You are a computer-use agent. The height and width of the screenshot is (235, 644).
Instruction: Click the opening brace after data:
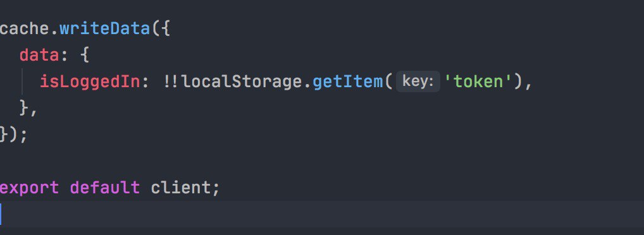(x=85, y=55)
